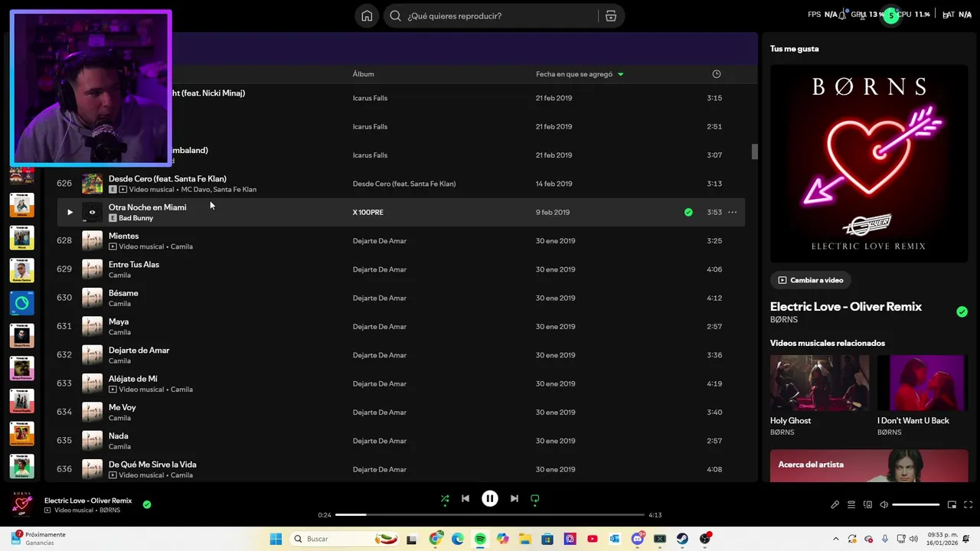Open the play queue icon
The height and width of the screenshot is (551, 980).
coord(851,505)
